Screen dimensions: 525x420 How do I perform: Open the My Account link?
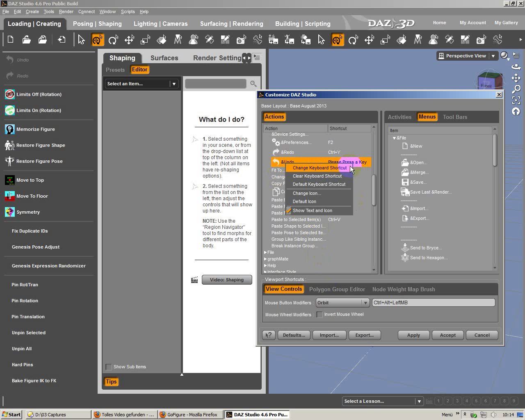472,23
